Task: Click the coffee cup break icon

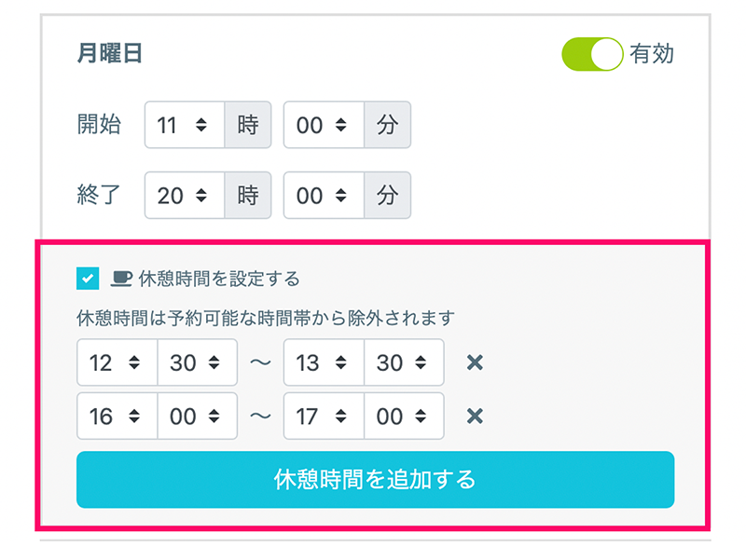Action: pos(121,278)
